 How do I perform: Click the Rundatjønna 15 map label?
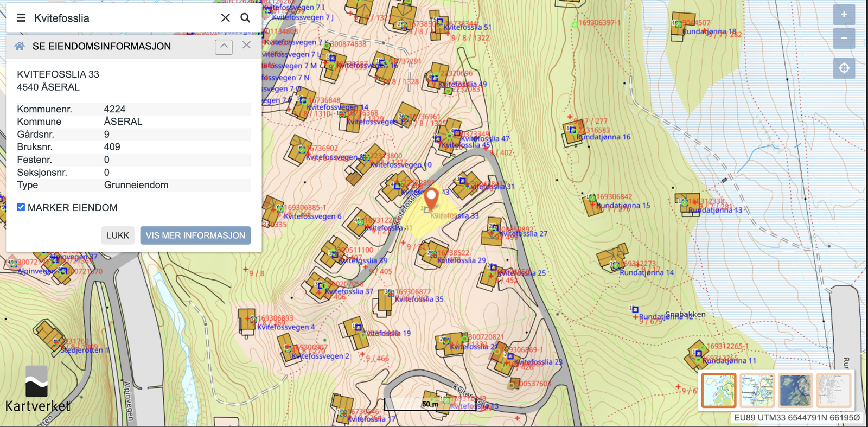tap(623, 206)
